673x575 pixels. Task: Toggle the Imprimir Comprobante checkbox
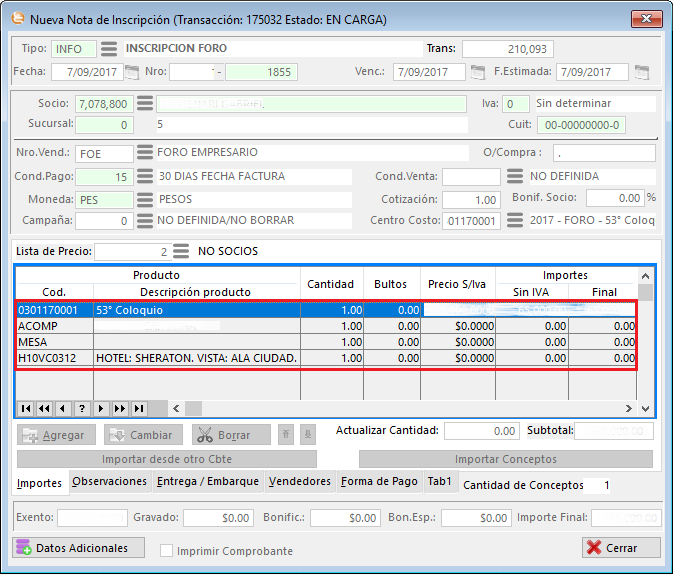(x=168, y=551)
